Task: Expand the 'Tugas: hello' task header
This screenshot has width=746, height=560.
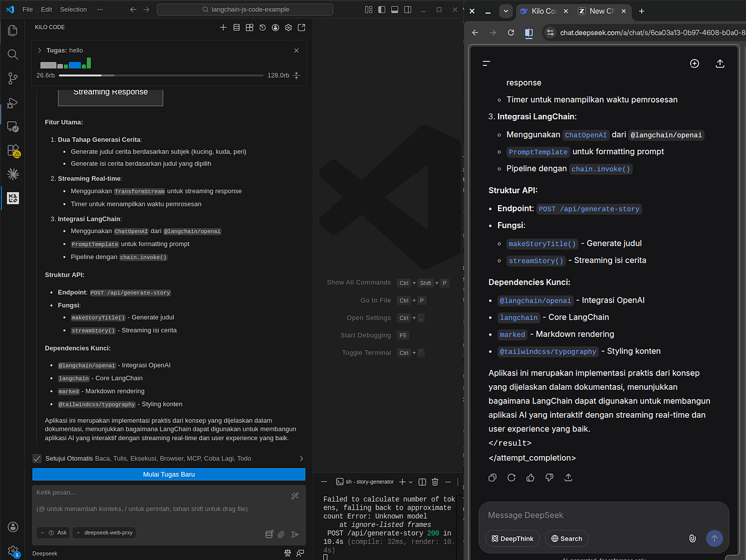Action: click(x=40, y=50)
